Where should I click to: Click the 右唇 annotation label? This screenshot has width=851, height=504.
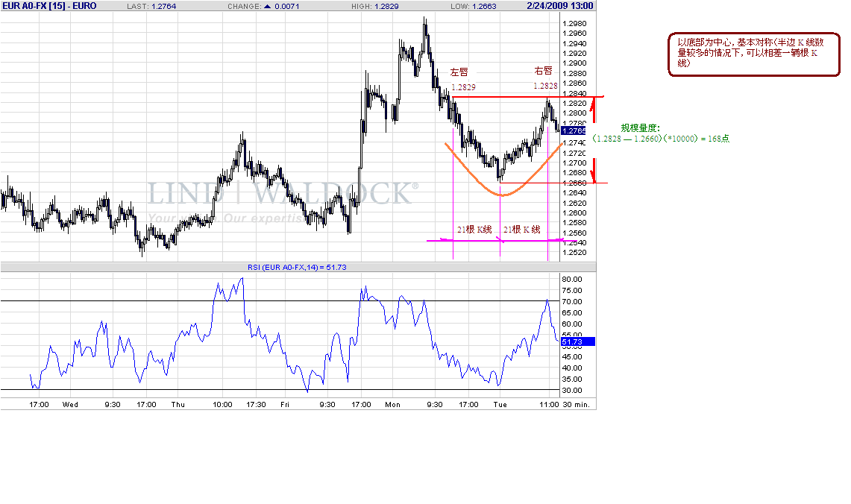543,71
